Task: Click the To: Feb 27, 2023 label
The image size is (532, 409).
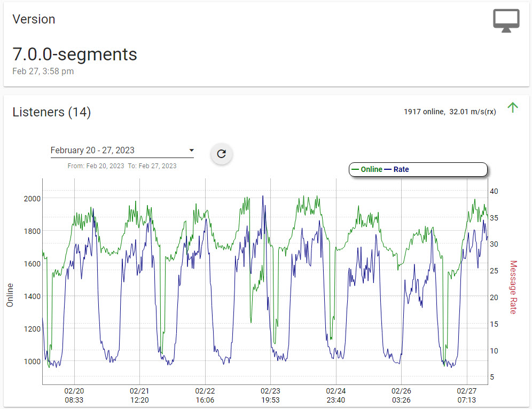Action: pyautogui.click(x=152, y=166)
